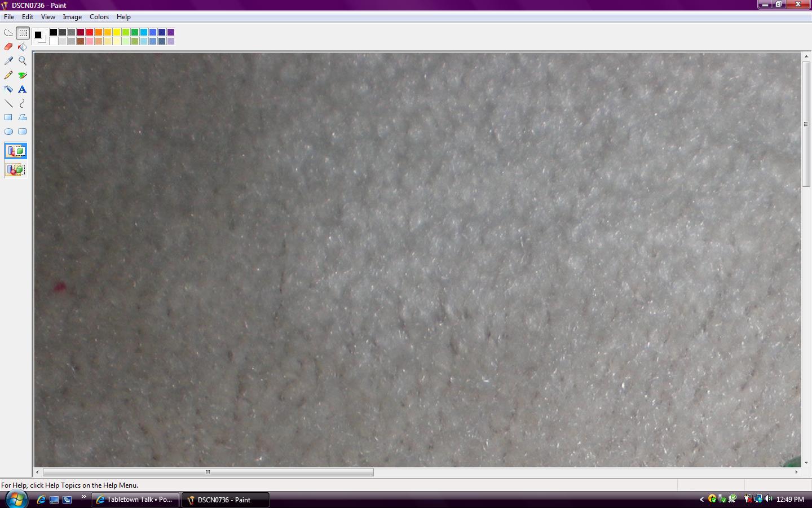This screenshot has width=812, height=508.
Task: Choose the straight Line tool
Action: click(8, 103)
